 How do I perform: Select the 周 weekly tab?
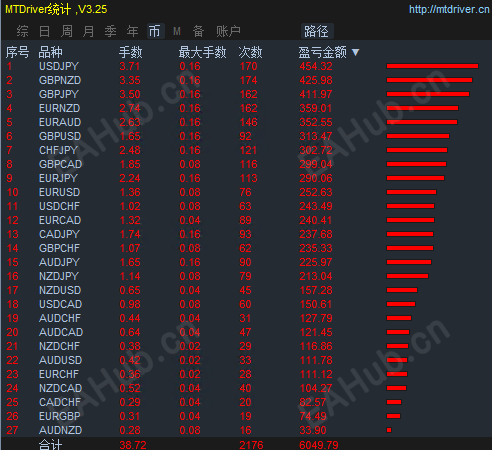66,31
